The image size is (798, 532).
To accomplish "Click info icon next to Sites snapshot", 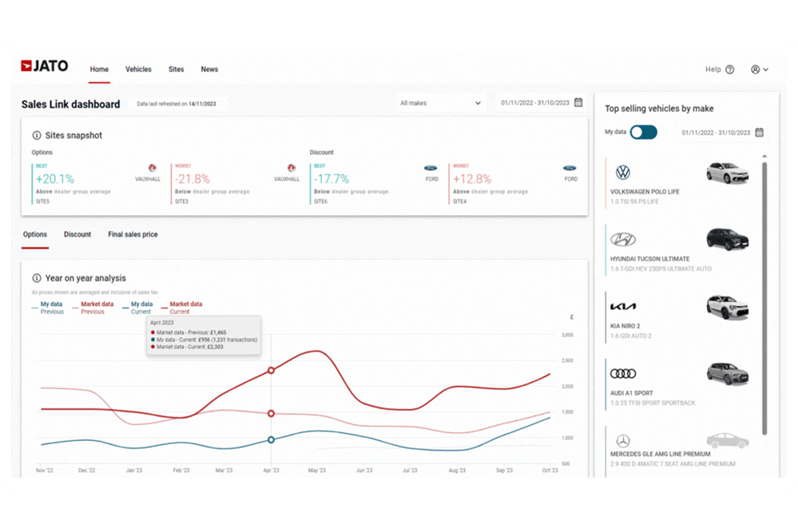I will coord(37,136).
